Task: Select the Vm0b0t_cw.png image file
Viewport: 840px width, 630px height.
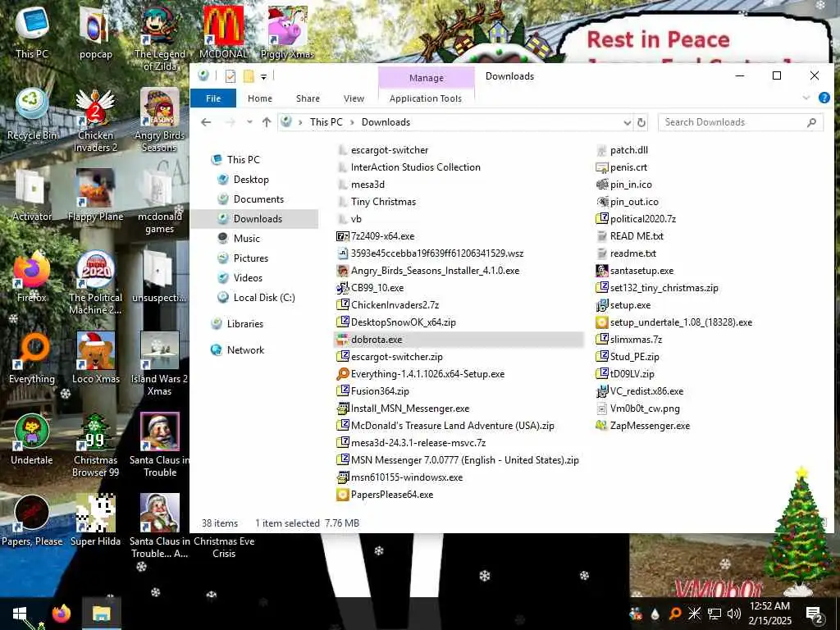Action: coord(645,409)
